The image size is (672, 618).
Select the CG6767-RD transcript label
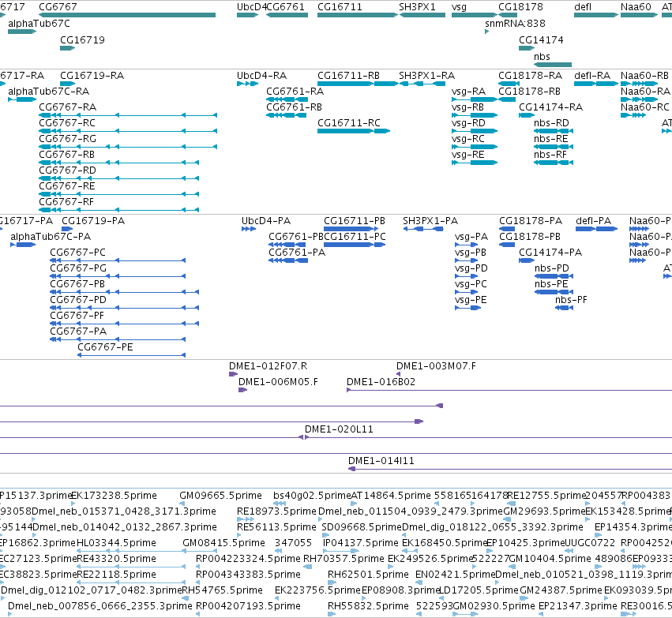(67, 170)
